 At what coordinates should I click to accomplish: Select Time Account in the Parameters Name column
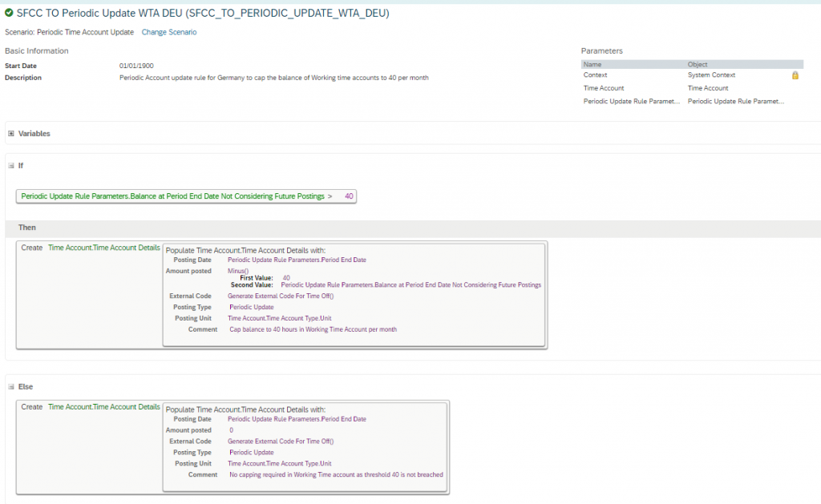(604, 88)
